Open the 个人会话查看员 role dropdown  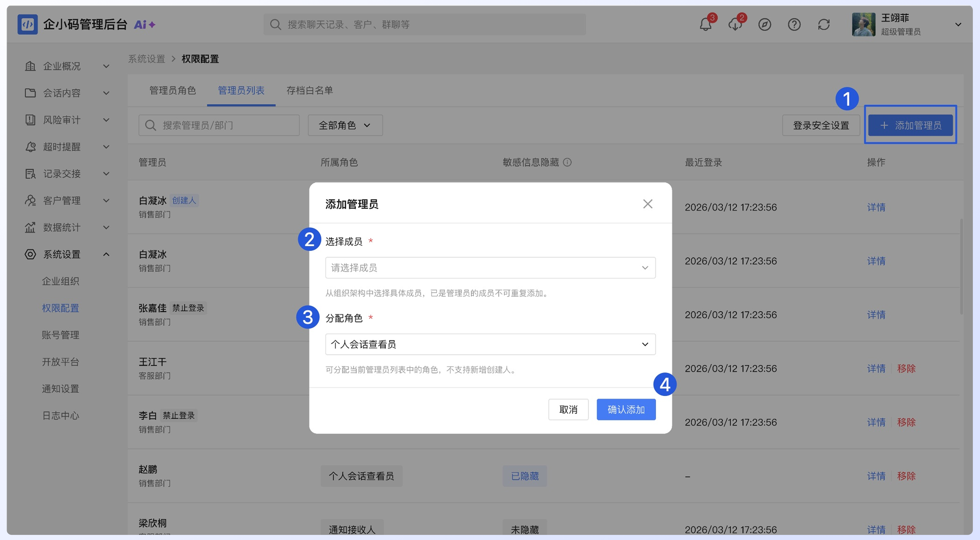(490, 345)
